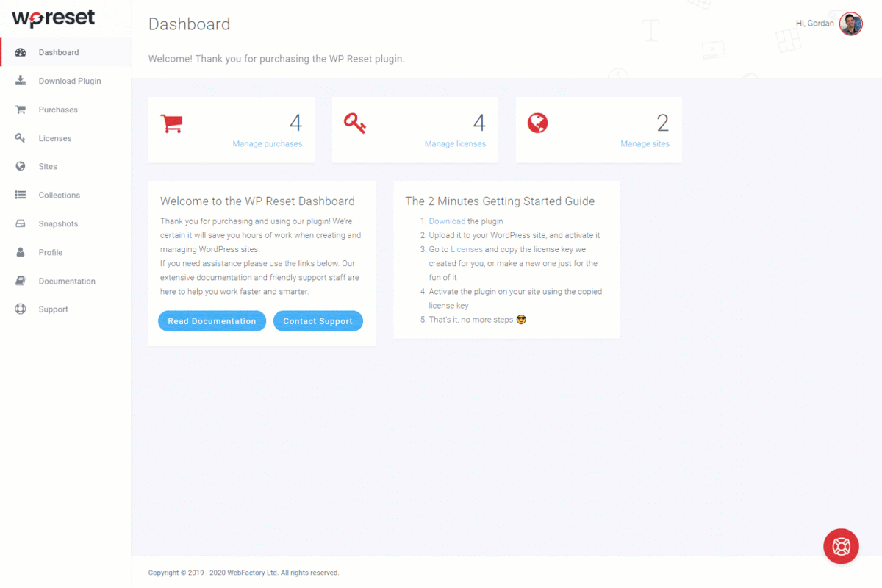Follow the Download link in getting started guide
The height and width of the screenshot is (588, 882).
tap(447, 221)
